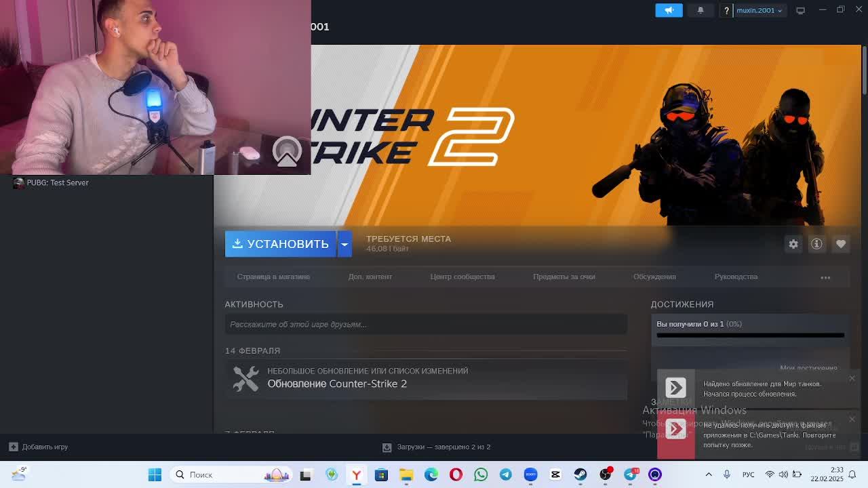Open the Telegram icon with the unread badge
Viewport: 868px width, 488px height.
coord(631,474)
